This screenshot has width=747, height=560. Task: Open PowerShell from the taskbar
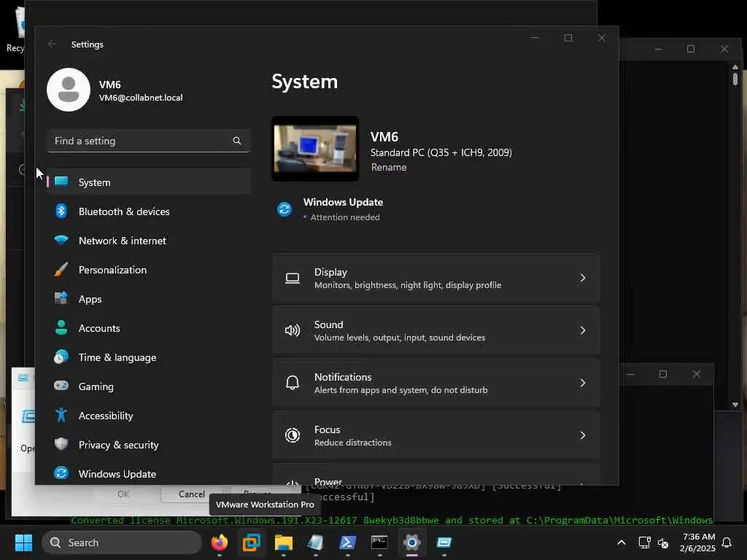point(347,542)
